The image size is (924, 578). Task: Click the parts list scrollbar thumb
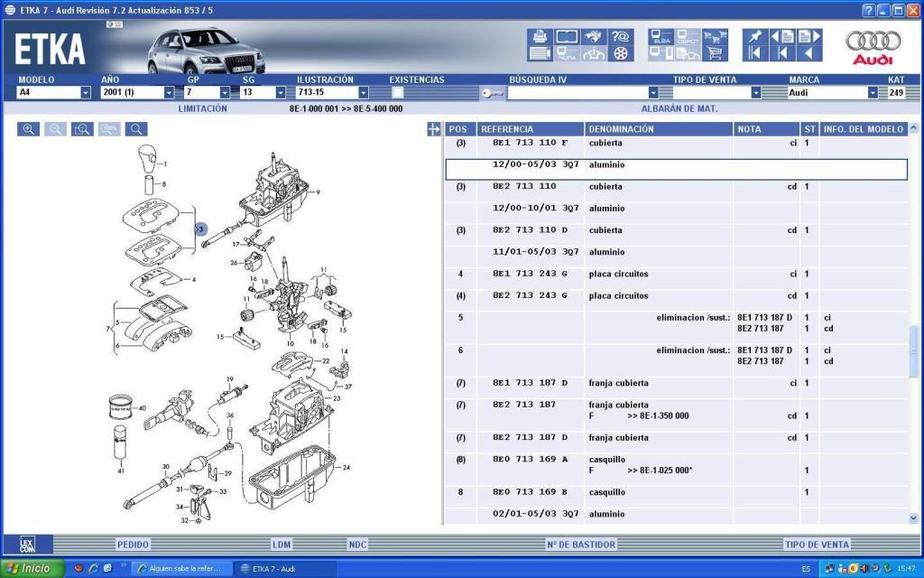coord(913,351)
